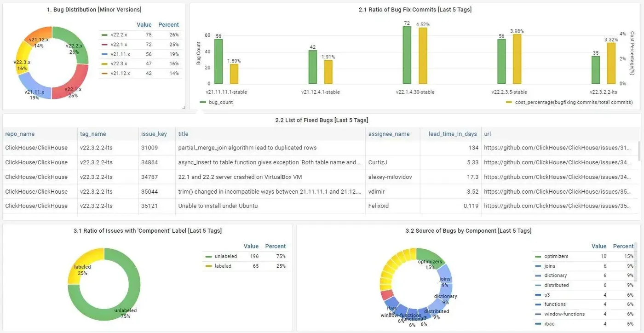Click Bug Distribution panel resize handle
Screen dimensions: 644x333
tap(184, 108)
